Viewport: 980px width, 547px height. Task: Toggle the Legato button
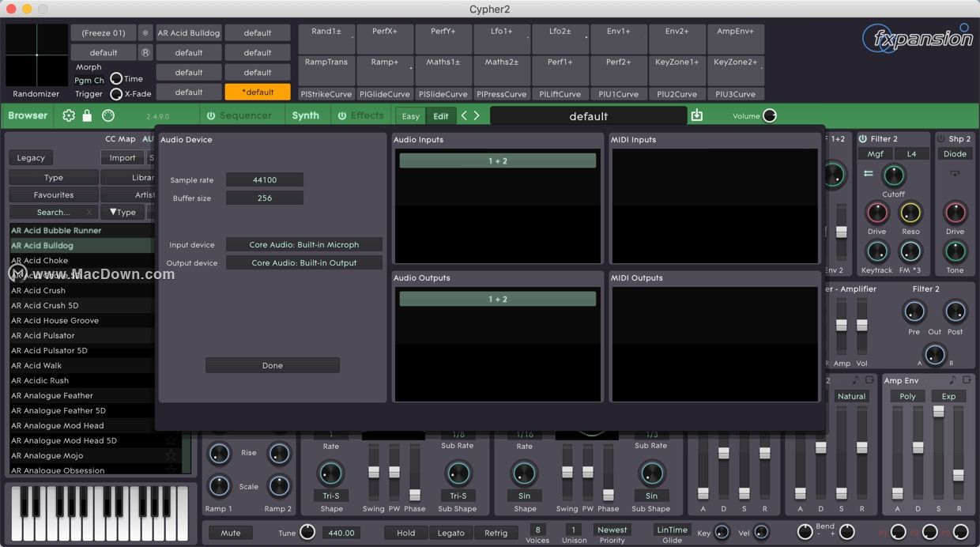click(x=450, y=533)
